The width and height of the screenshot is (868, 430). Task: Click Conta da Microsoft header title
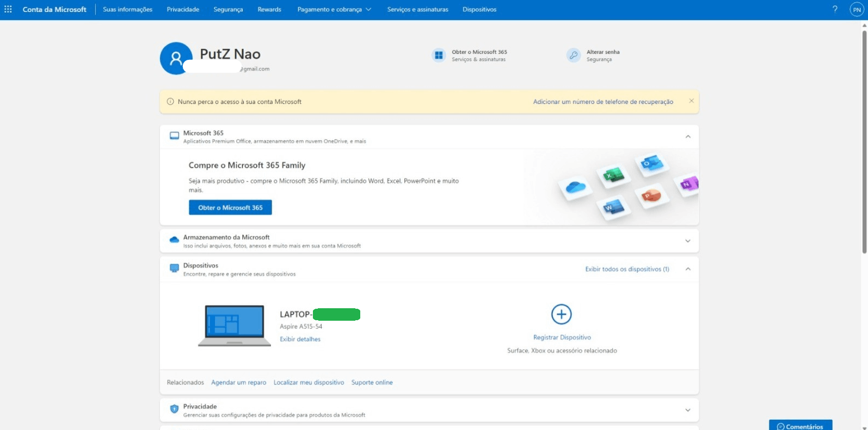coord(54,9)
